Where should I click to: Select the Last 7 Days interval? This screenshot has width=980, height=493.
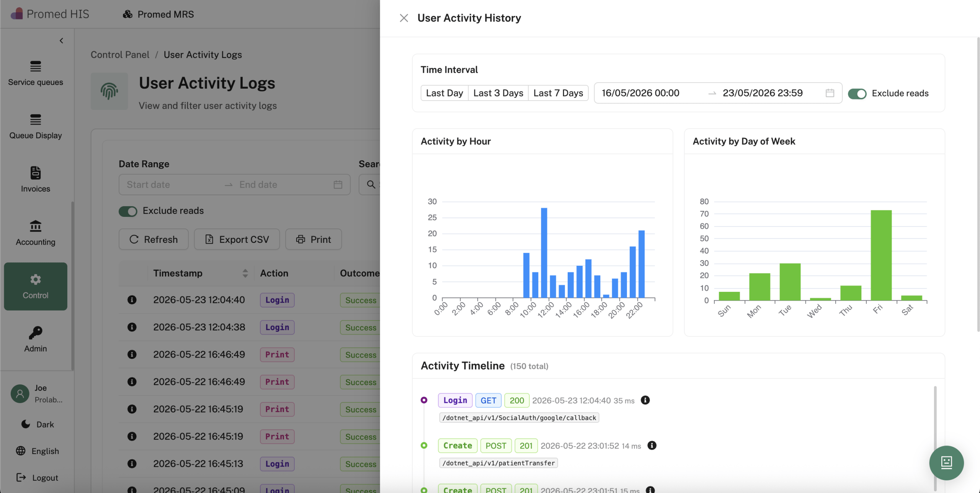[x=558, y=93]
